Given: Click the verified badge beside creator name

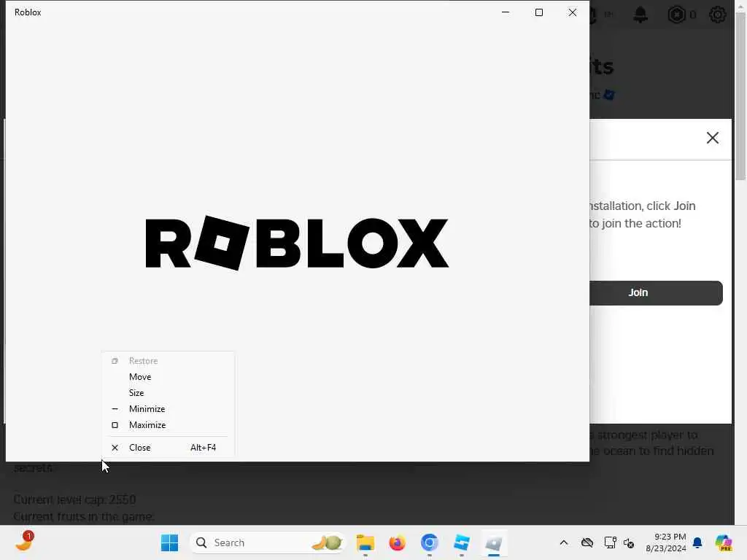Looking at the screenshot, I should (x=609, y=95).
